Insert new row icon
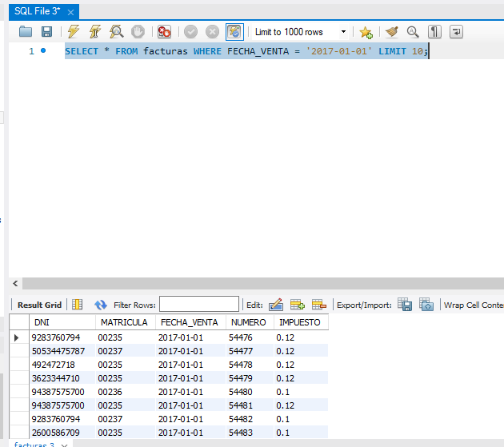504x447 pixels. (298, 305)
